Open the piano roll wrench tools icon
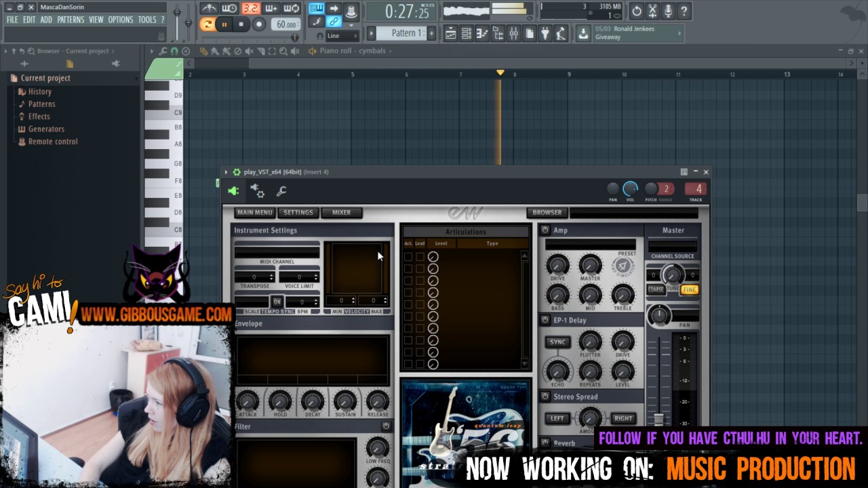Screen dimensions: 868x488 tap(163, 51)
